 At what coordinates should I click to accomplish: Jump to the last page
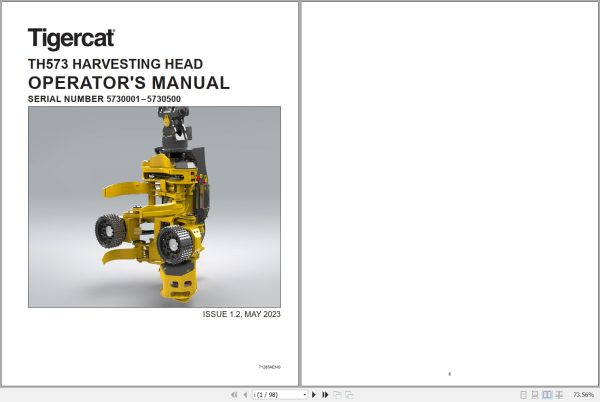[325, 395]
